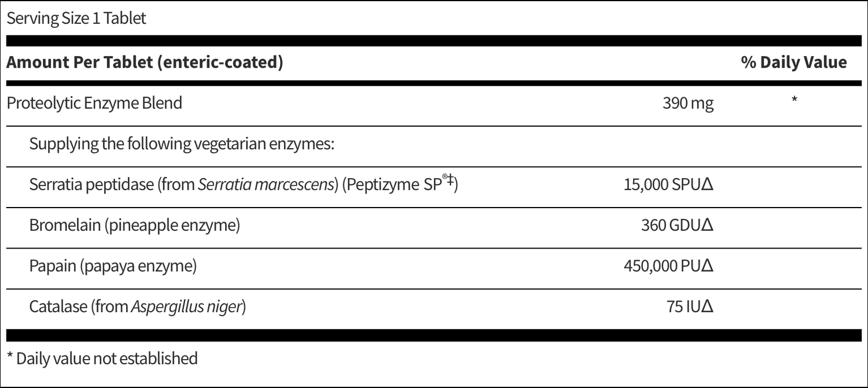Select the 360 GDU amount
Screen dimensions: 868x388
[x=671, y=226]
